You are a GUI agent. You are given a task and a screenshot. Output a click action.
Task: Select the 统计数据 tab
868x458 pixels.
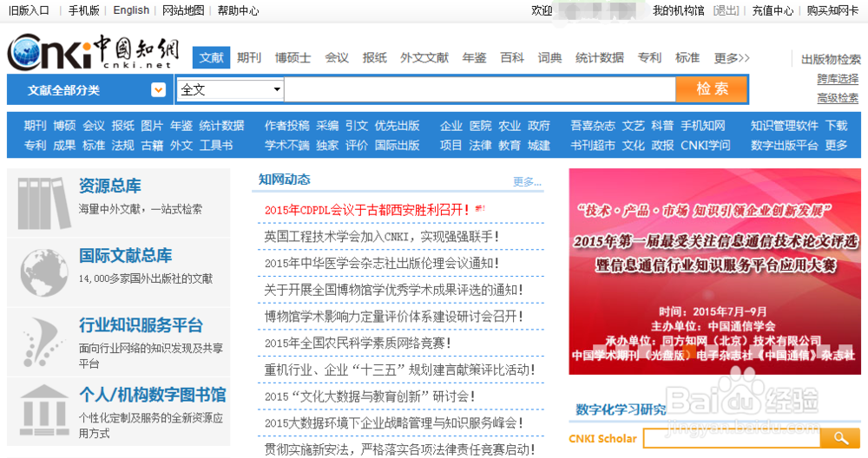[600, 57]
